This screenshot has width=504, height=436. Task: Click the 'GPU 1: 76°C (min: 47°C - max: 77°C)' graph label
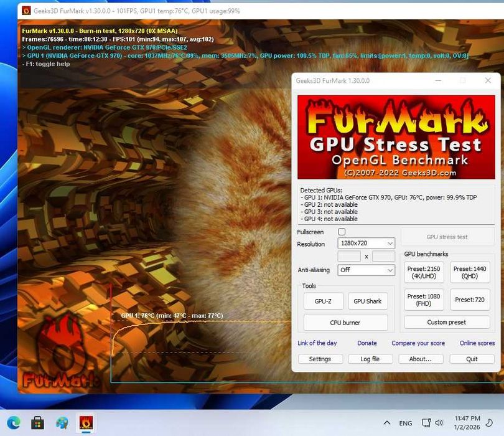172,315
